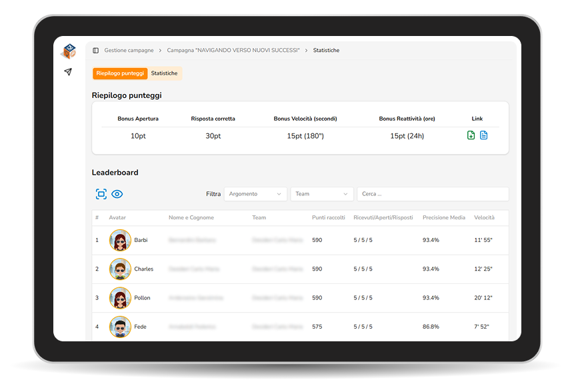Click the 15pt (180") speed bonus value
This screenshot has width=574, height=392.
305,136
